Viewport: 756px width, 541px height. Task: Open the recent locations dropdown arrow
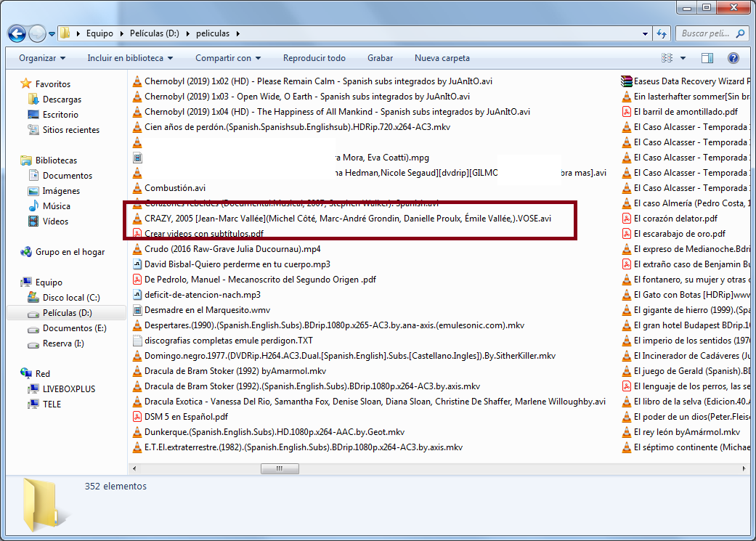pyautogui.click(x=52, y=34)
